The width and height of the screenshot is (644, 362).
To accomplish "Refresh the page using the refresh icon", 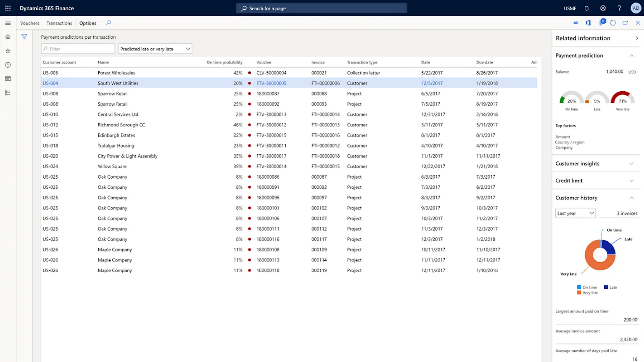I will tap(613, 23).
